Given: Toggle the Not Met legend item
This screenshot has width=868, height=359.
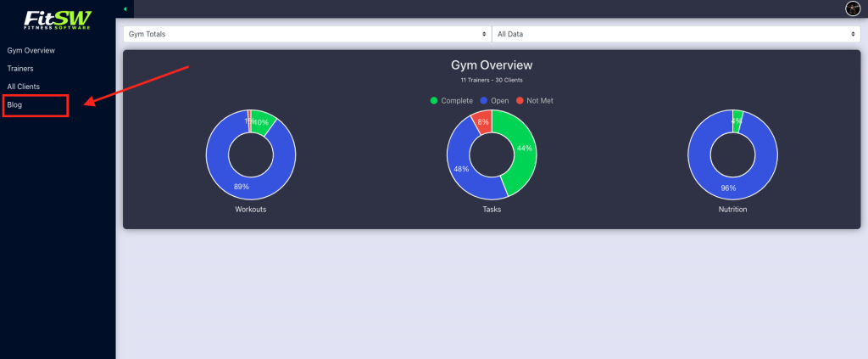Looking at the screenshot, I should tap(535, 101).
